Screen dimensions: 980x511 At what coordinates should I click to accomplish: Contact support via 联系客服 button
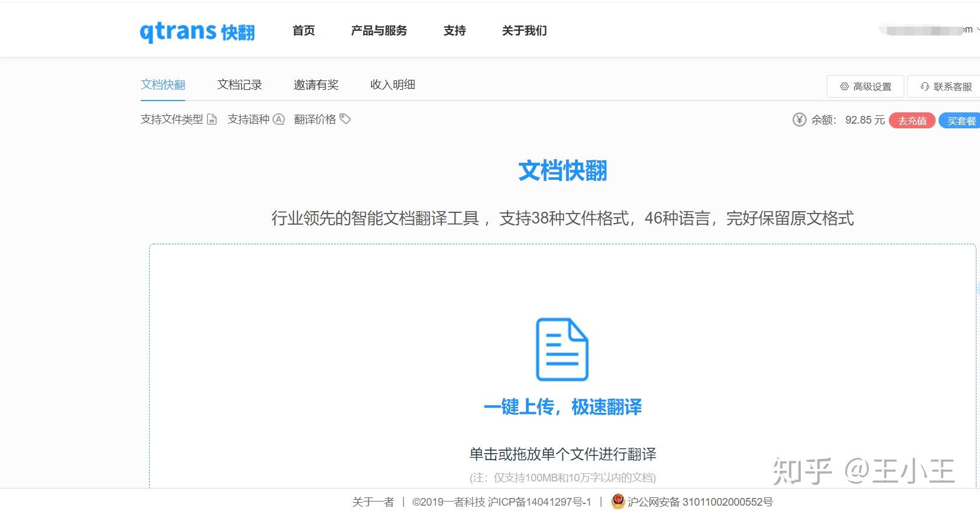945,86
